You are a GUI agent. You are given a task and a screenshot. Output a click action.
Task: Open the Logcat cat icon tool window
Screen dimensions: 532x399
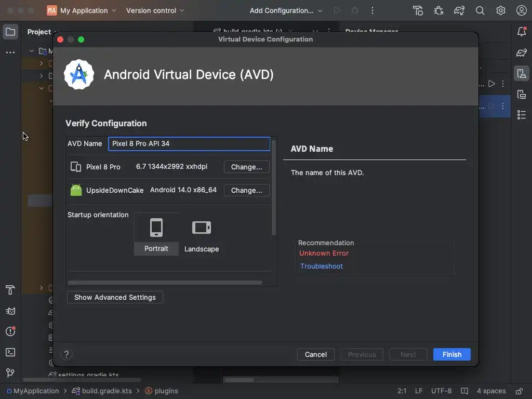(x=10, y=311)
